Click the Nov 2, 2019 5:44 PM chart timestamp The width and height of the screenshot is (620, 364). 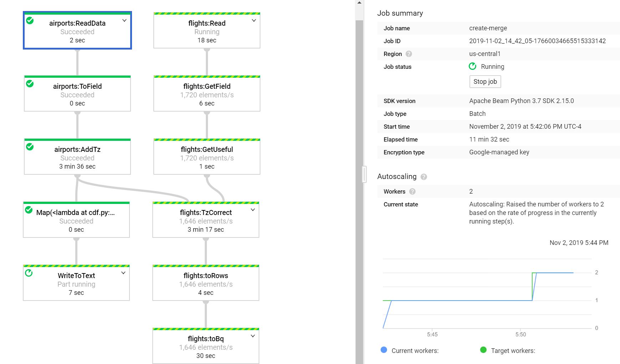[x=579, y=243]
